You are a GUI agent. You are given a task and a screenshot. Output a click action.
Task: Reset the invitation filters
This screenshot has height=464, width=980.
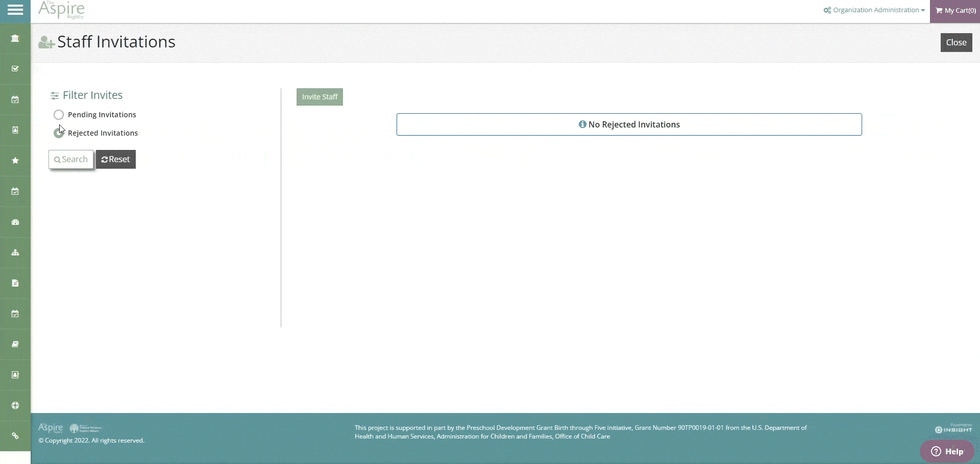(x=116, y=160)
